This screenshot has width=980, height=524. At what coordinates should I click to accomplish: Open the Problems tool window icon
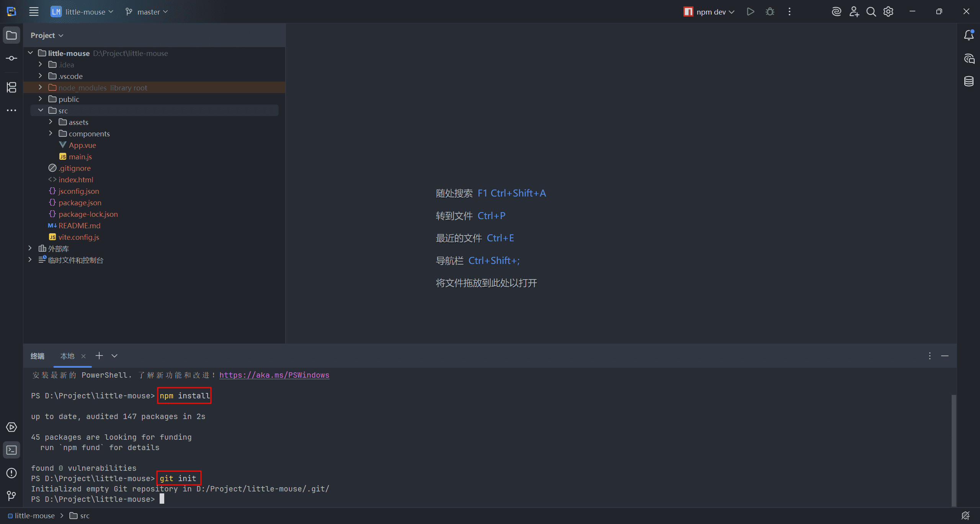(11, 473)
